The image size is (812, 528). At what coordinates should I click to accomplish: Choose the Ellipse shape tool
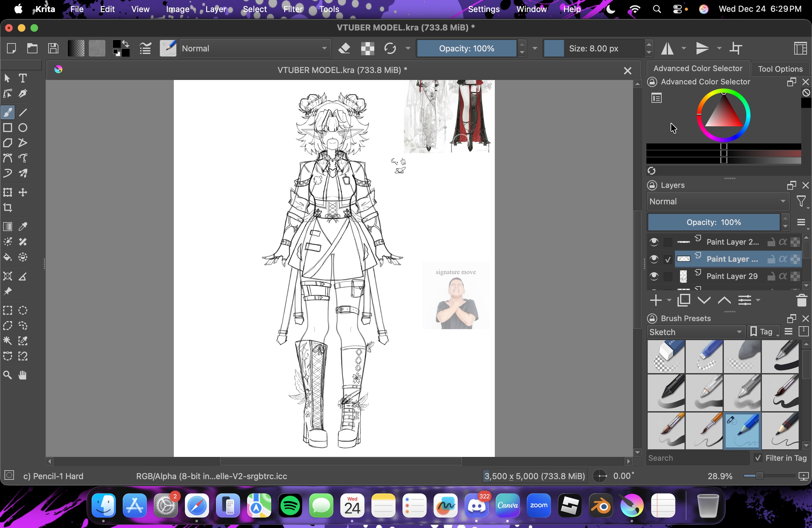click(23, 128)
